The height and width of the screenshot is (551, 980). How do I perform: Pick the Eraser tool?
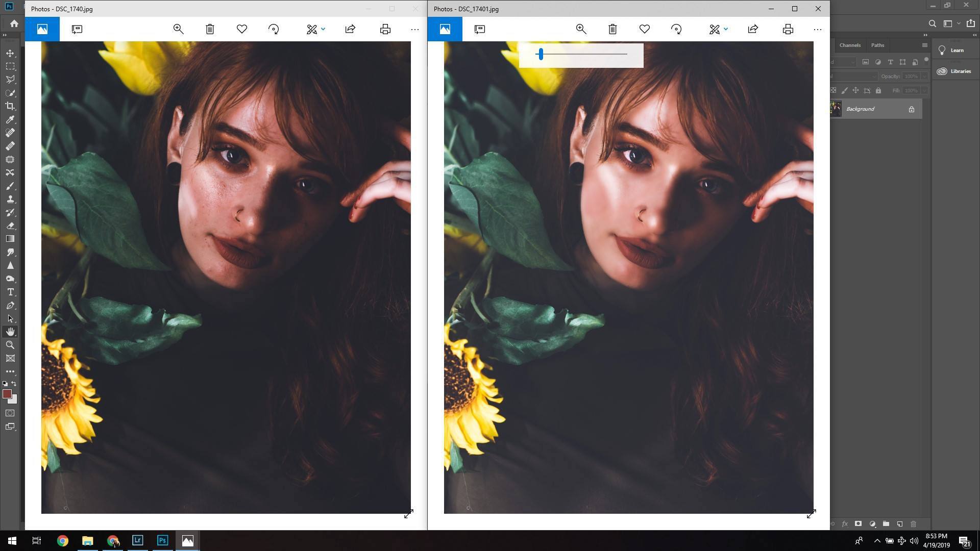10,226
